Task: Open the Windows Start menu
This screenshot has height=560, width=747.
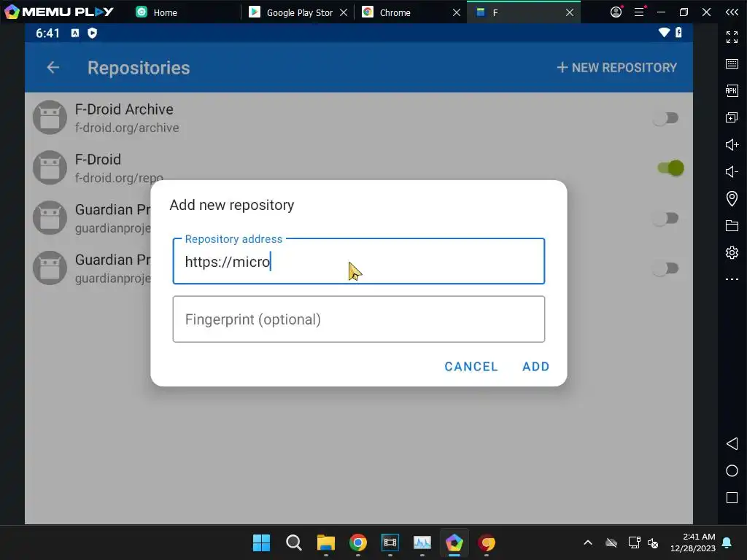Action: coord(262,542)
